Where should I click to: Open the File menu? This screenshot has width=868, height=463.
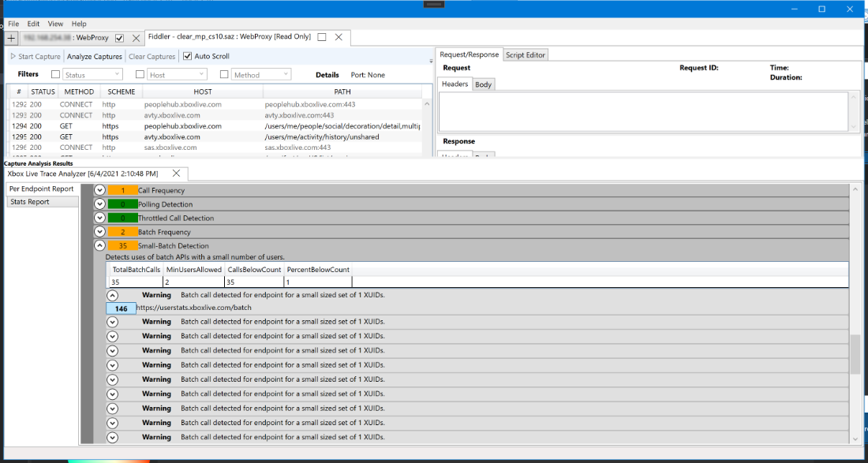(14, 24)
